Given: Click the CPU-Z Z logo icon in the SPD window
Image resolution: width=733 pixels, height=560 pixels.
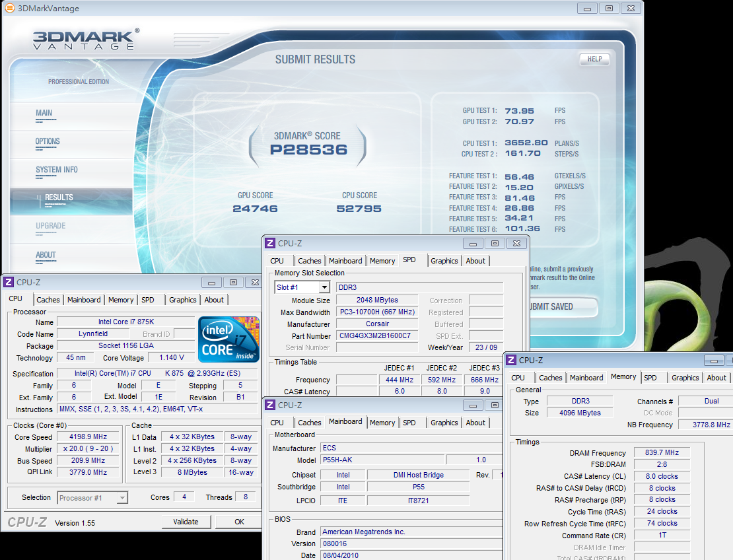Looking at the screenshot, I should (269, 243).
